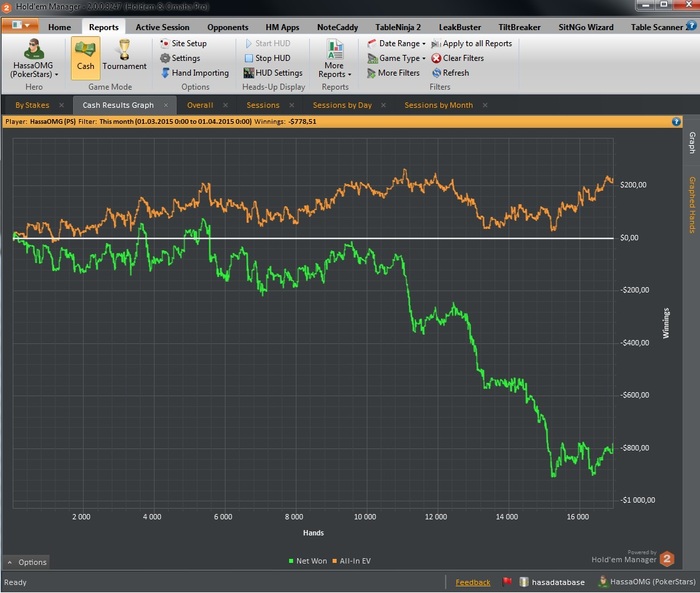Select the HassaOMG hero avatar icon
This screenshot has width=700, height=593.
tap(33, 49)
